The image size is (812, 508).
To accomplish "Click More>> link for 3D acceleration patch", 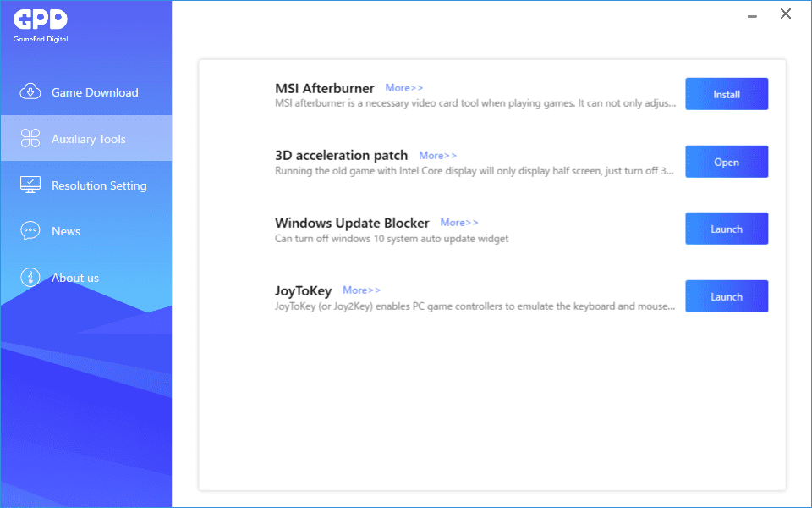I will (x=437, y=156).
